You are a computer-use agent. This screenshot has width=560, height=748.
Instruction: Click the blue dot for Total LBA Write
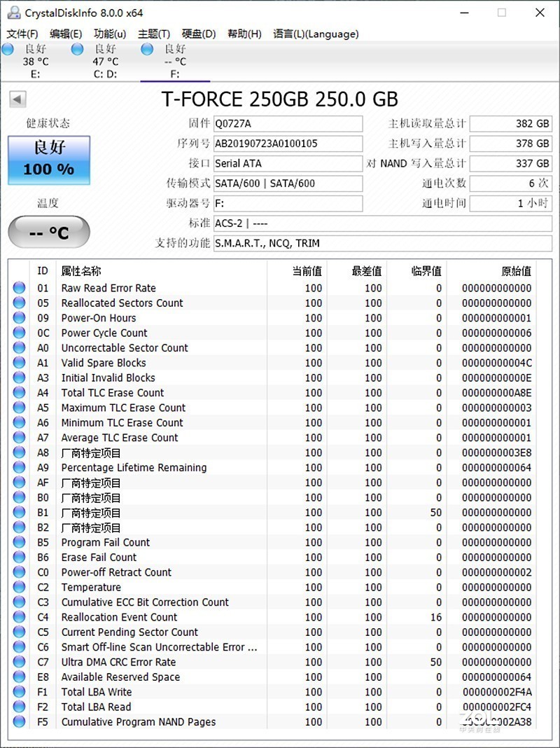pyautogui.click(x=19, y=692)
